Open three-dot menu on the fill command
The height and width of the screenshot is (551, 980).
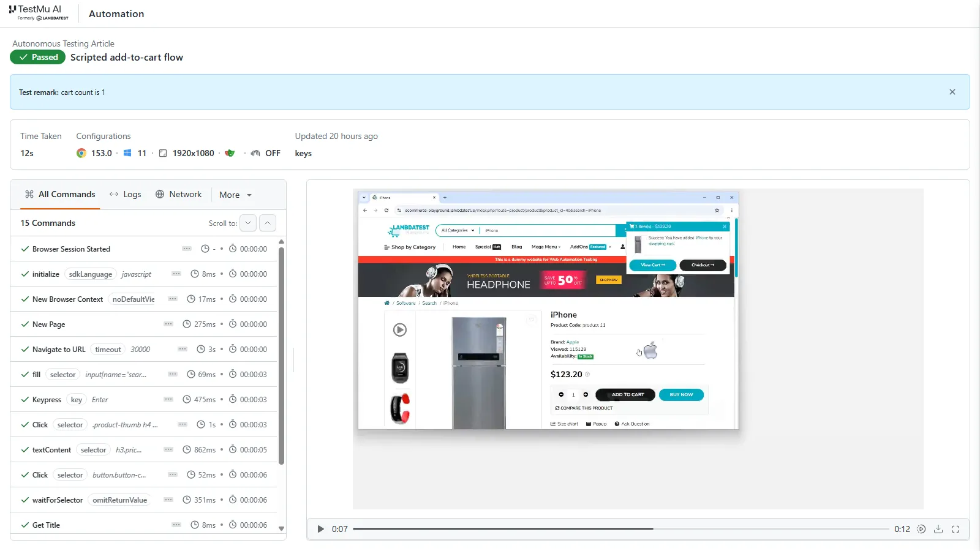173,374
